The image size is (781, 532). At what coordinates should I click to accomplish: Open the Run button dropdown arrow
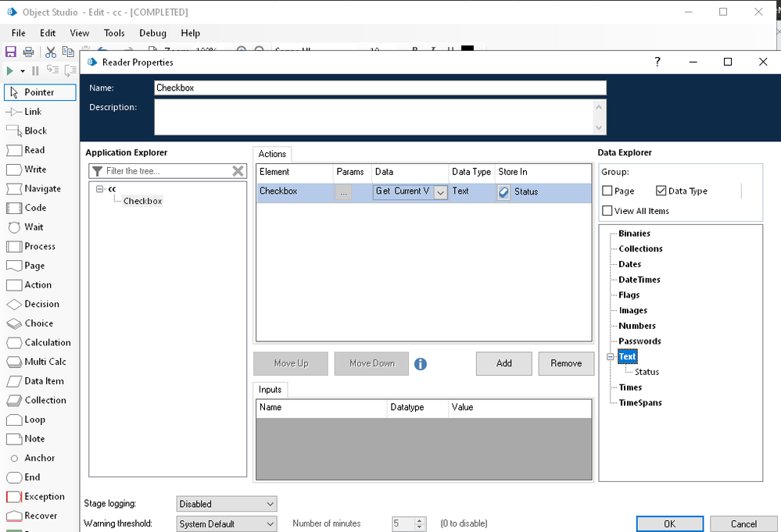click(23, 71)
